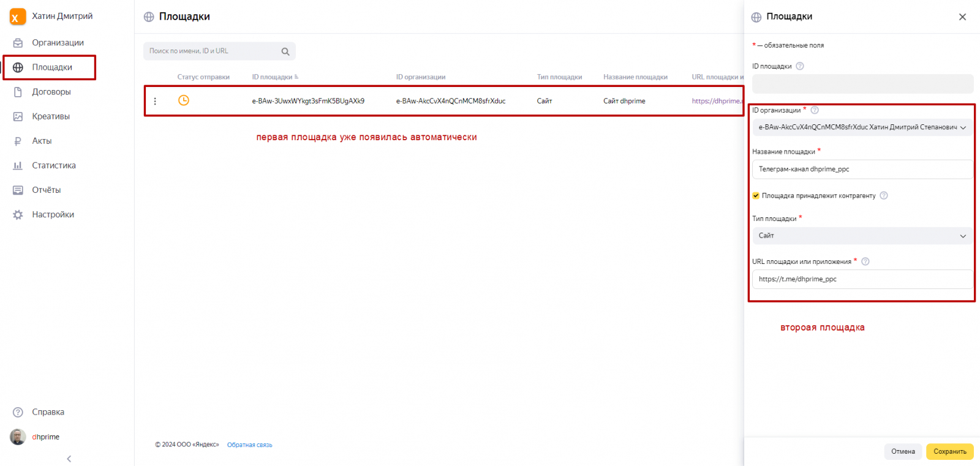
Task: Open the Организации sidebar section
Action: pyautogui.click(x=58, y=43)
